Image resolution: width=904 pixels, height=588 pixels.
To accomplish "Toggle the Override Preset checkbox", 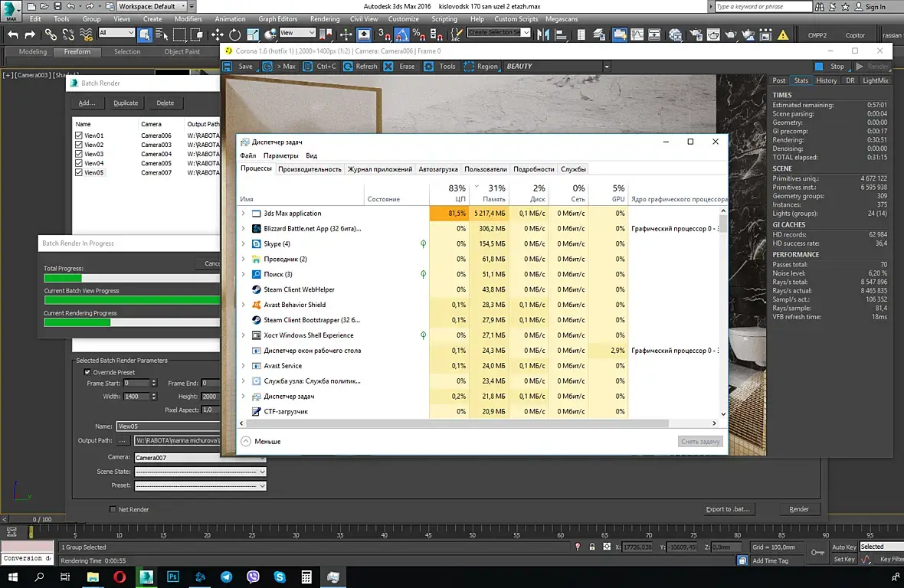I will coord(87,372).
